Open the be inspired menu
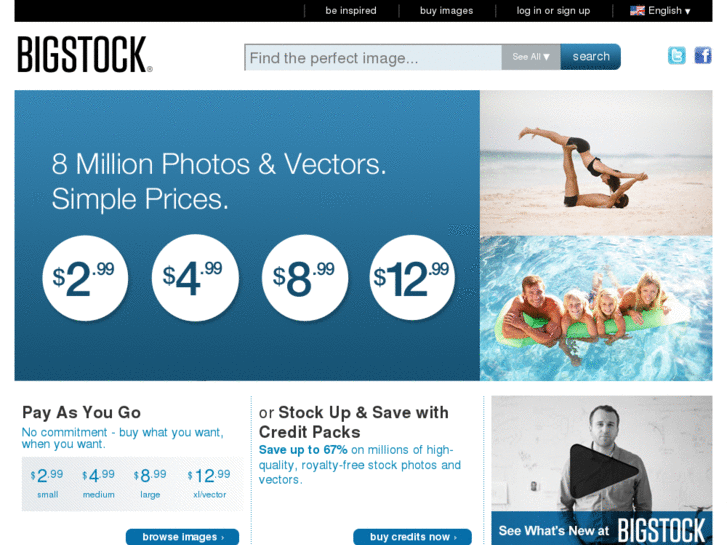Viewport: 727px width, 545px height. (351, 11)
